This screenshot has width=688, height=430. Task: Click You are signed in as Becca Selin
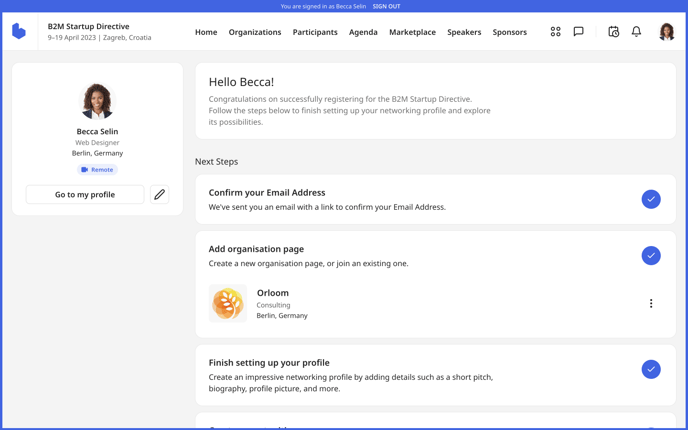[x=323, y=6]
